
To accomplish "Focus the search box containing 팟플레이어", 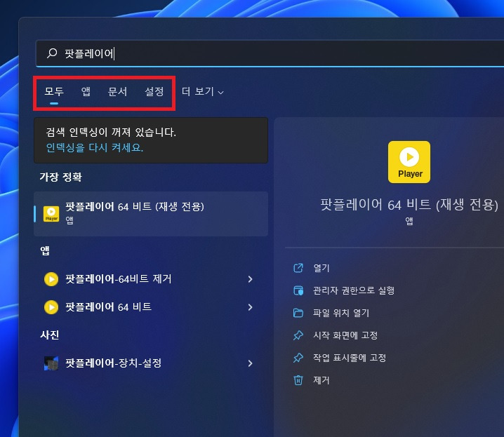I will 270,53.
